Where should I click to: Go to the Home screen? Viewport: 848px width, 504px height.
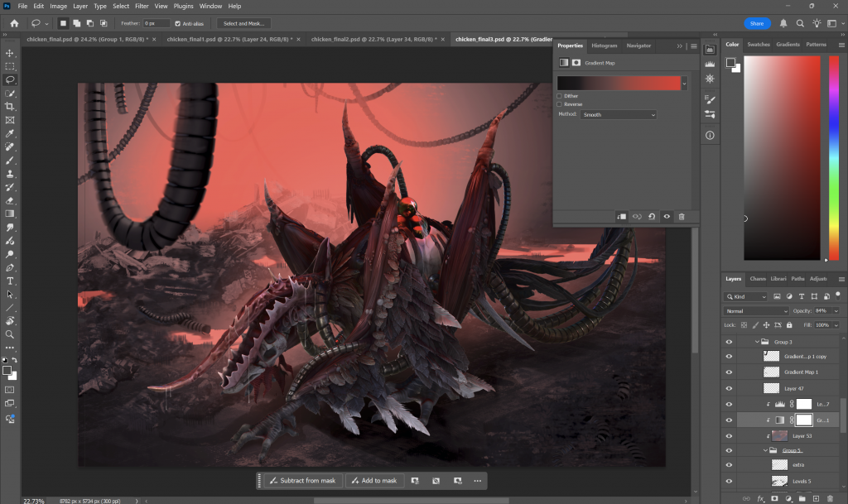[x=14, y=23]
